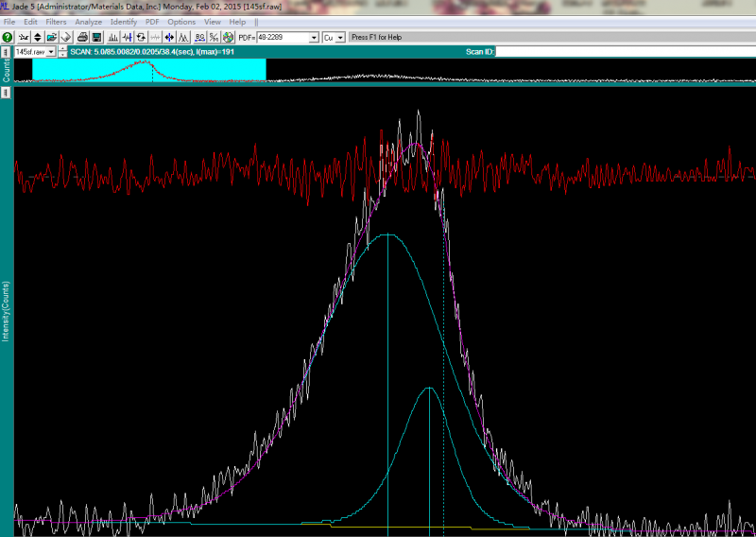The height and width of the screenshot is (537, 756).
Task: Open the 145sf.raw file dropdown
Action: click(x=51, y=51)
